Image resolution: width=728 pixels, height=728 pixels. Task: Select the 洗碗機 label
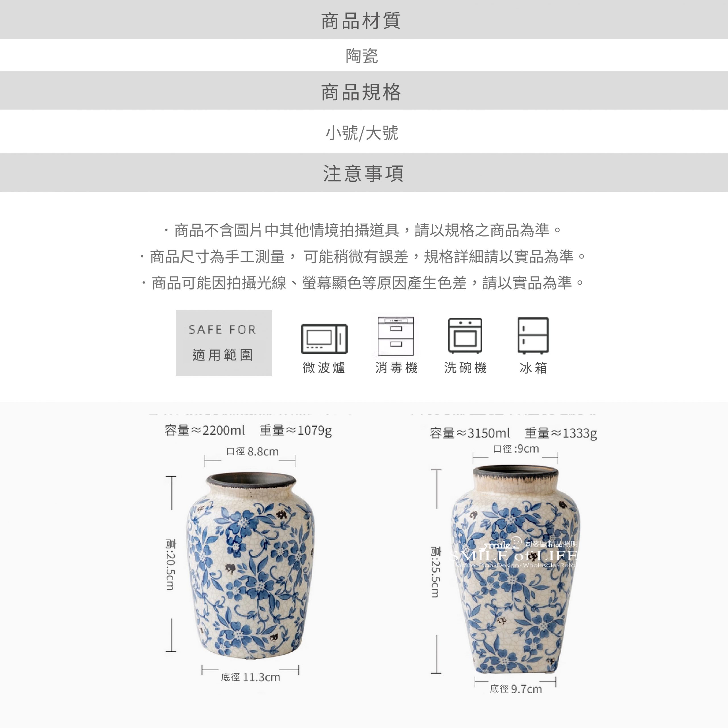[465, 367]
